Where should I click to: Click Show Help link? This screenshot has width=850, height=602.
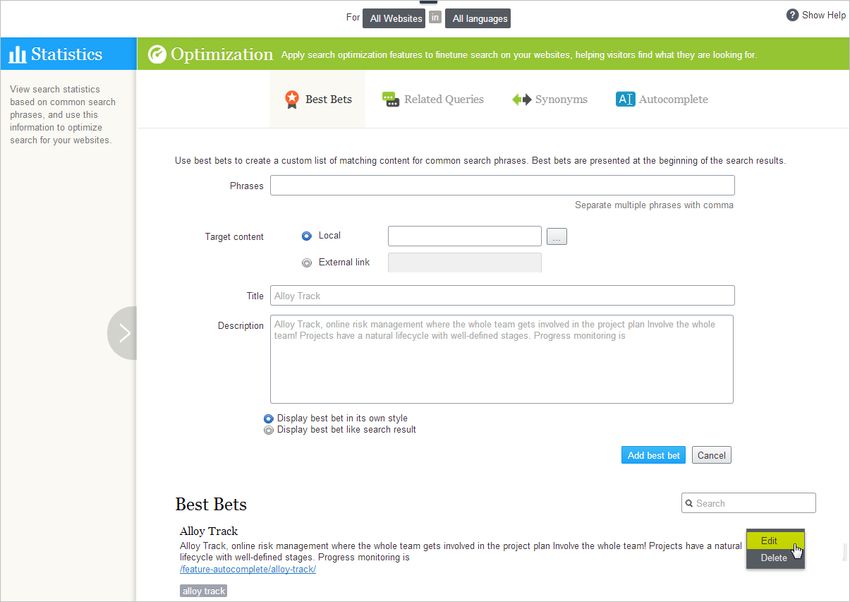point(823,15)
